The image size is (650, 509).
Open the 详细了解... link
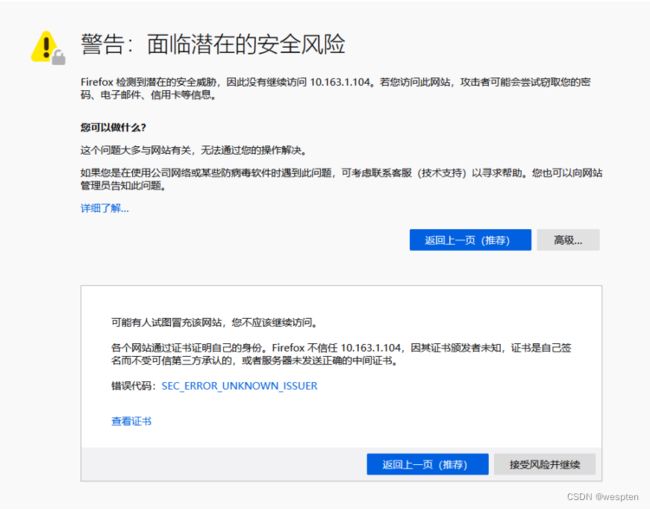pos(104,208)
